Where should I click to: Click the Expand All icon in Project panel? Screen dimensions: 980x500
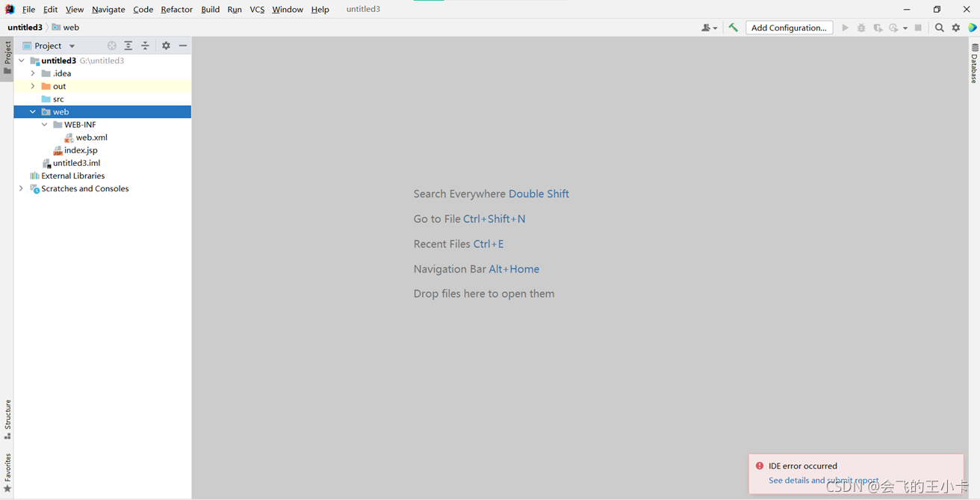tap(128, 46)
